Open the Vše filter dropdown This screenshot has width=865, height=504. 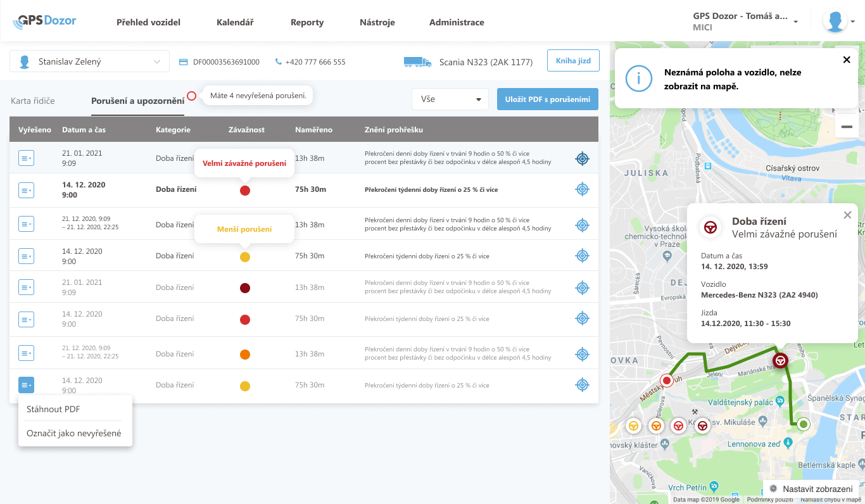coord(450,99)
